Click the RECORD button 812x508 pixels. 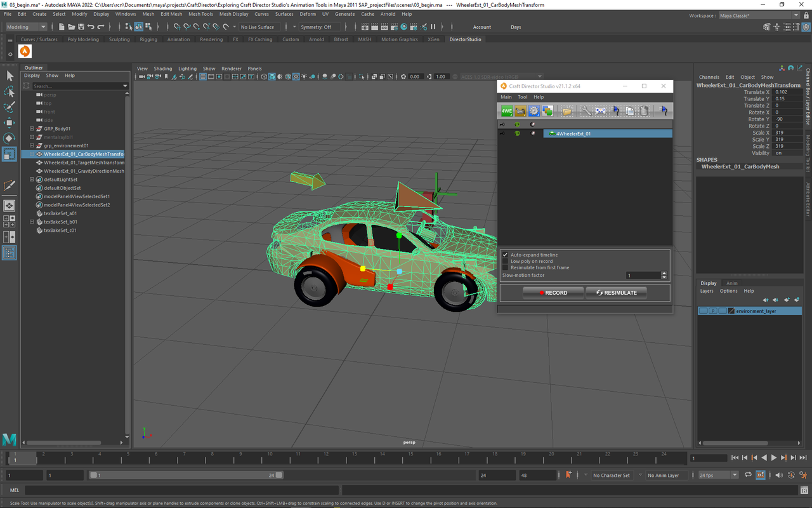(553, 293)
